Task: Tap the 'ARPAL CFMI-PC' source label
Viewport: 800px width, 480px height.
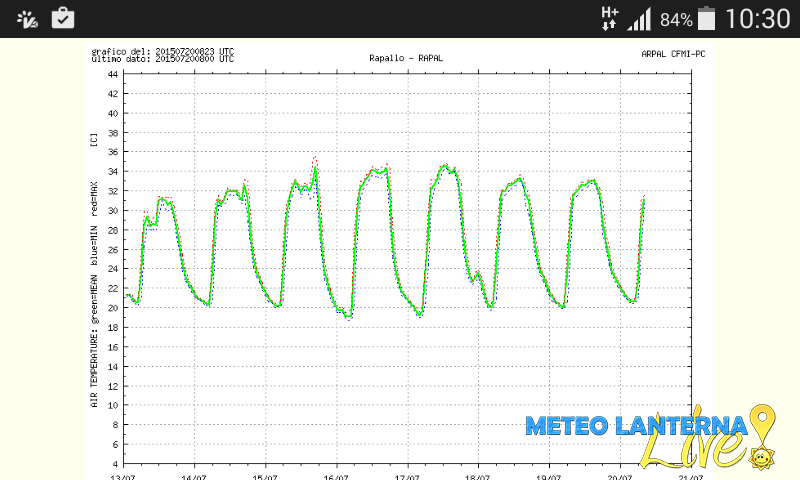Action: (x=673, y=54)
